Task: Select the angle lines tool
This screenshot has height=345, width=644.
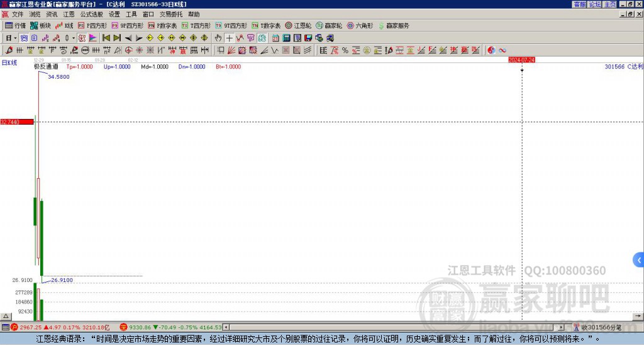Action: [x=264, y=50]
